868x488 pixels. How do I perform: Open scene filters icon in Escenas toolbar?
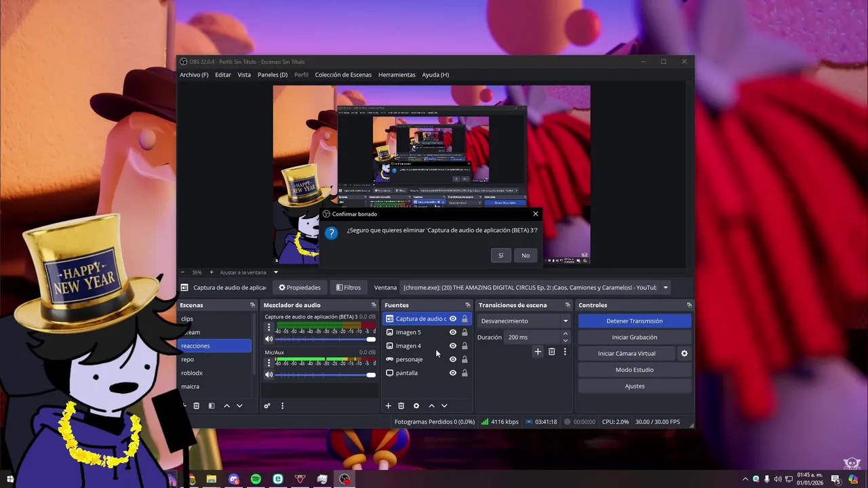[212, 406]
